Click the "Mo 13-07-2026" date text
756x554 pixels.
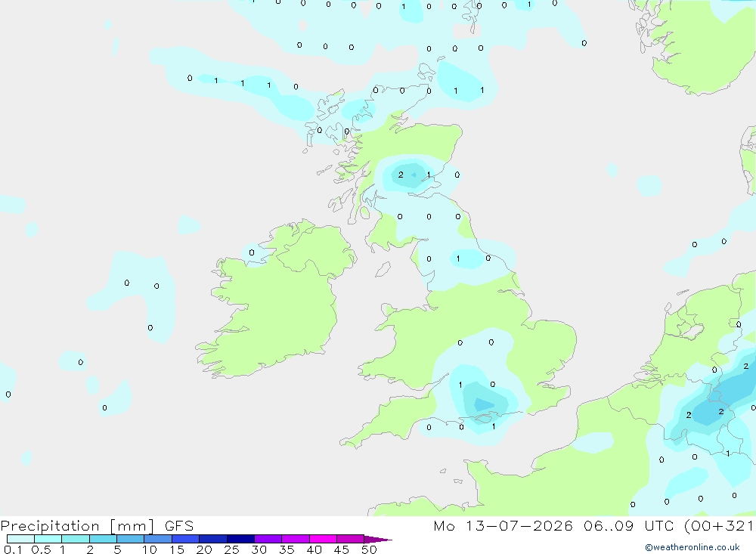[503, 525]
